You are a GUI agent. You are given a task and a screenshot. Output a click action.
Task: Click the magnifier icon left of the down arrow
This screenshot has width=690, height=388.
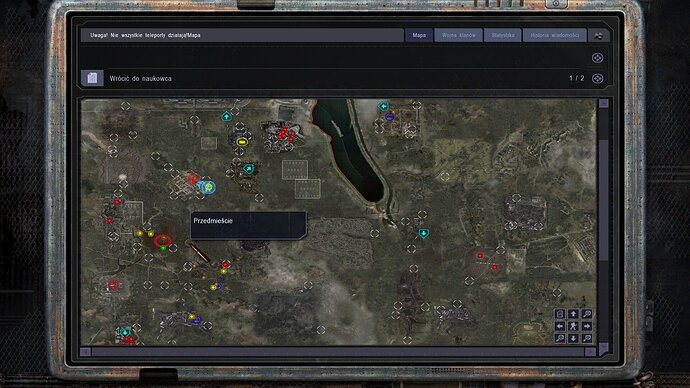pyautogui.click(x=560, y=338)
